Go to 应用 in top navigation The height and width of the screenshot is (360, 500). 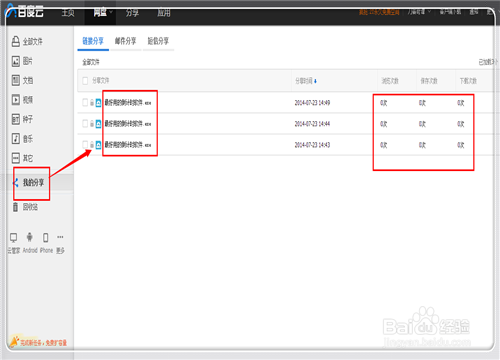click(164, 13)
